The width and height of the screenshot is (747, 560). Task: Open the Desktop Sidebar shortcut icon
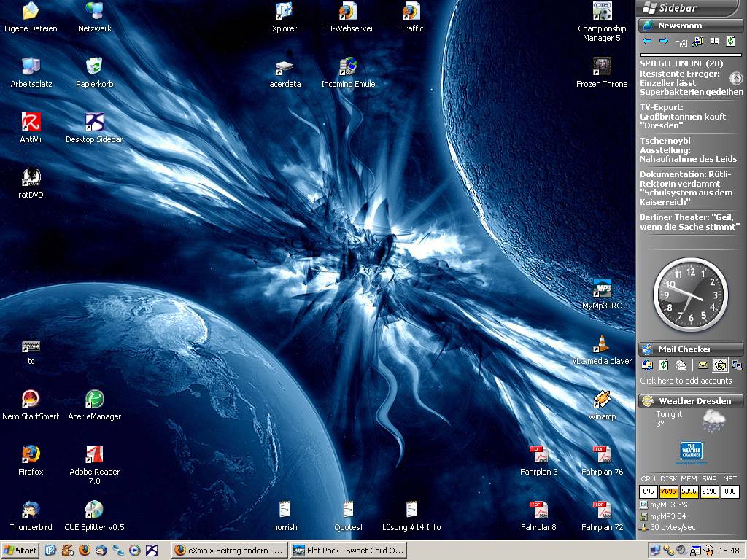[94, 128]
